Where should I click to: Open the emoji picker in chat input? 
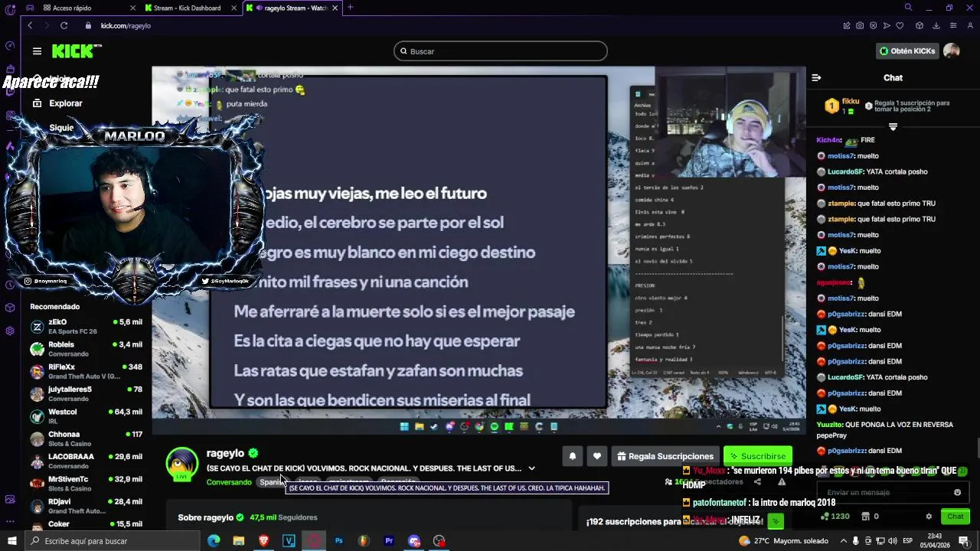tap(957, 492)
